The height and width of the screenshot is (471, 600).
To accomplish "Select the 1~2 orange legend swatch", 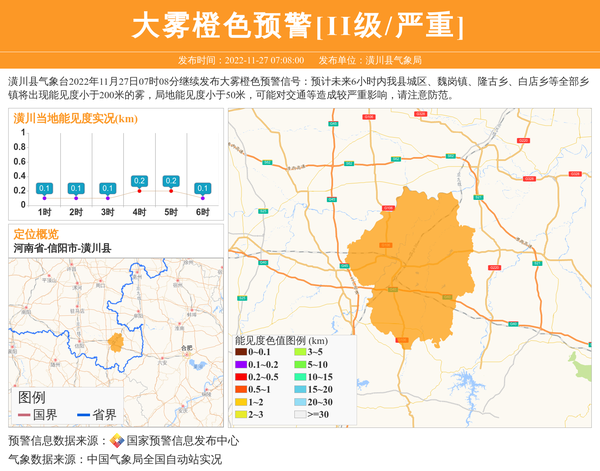I will (x=241, y=400).
